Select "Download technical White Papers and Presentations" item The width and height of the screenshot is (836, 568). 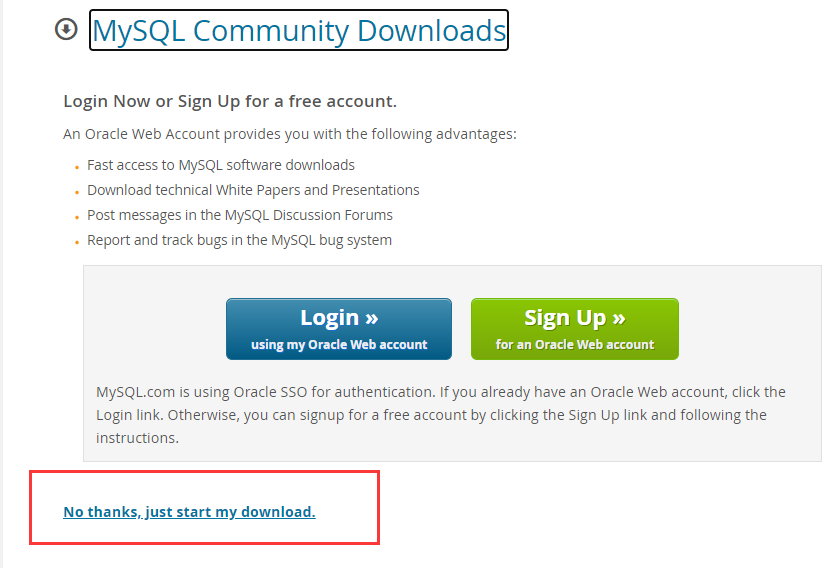253,190
